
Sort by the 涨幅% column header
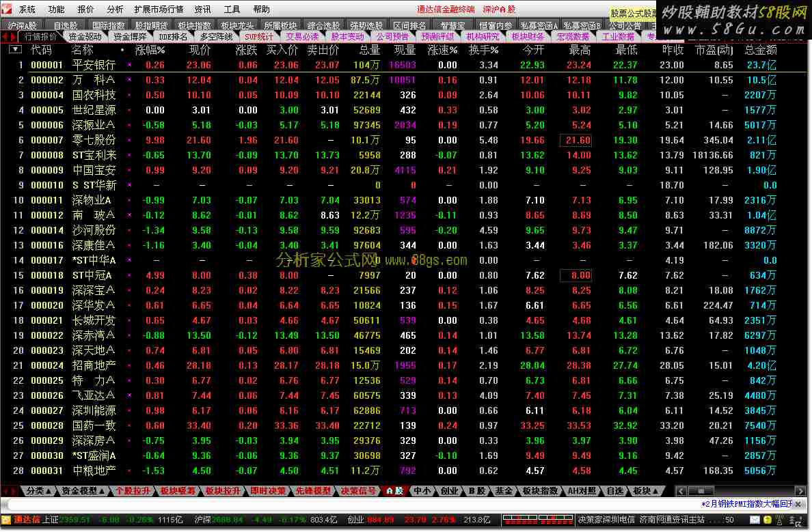click(x=150, y=51)
